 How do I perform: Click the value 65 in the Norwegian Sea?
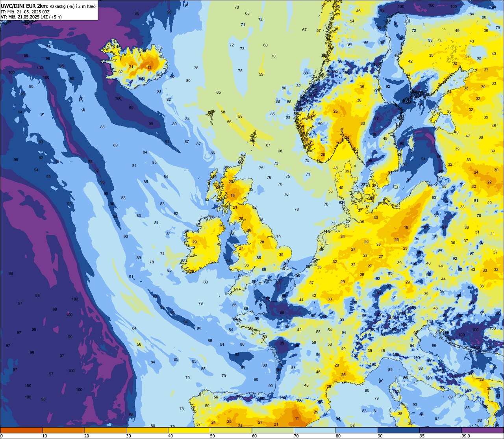219,92
